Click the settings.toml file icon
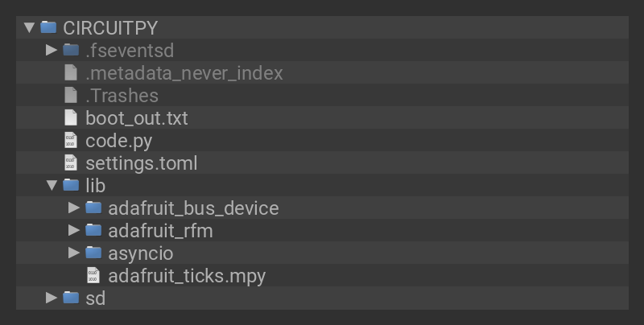Image resolution: width=644 pixels, height=325 pixels. [71, 162]
